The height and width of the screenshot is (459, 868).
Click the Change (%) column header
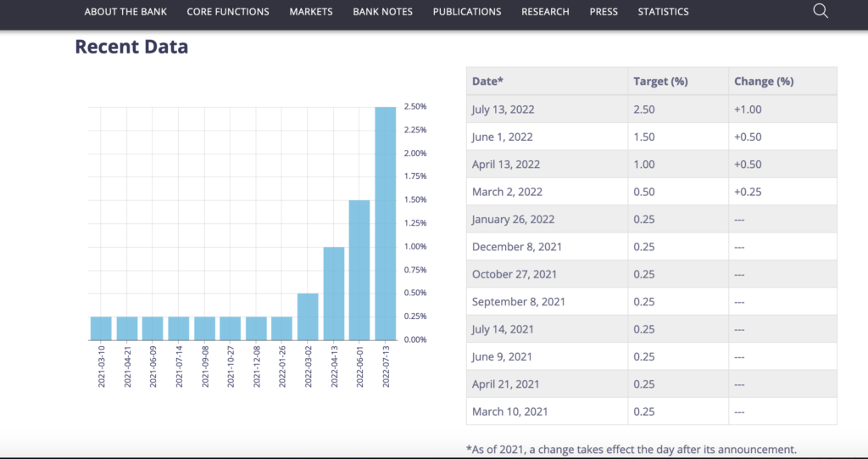tap(782, 81)
